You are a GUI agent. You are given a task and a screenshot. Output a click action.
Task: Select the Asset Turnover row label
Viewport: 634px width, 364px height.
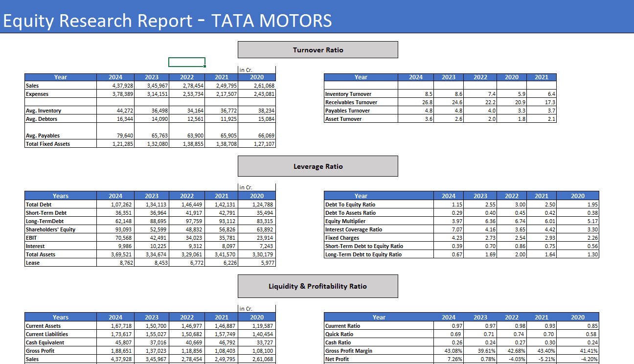[343, 119]
